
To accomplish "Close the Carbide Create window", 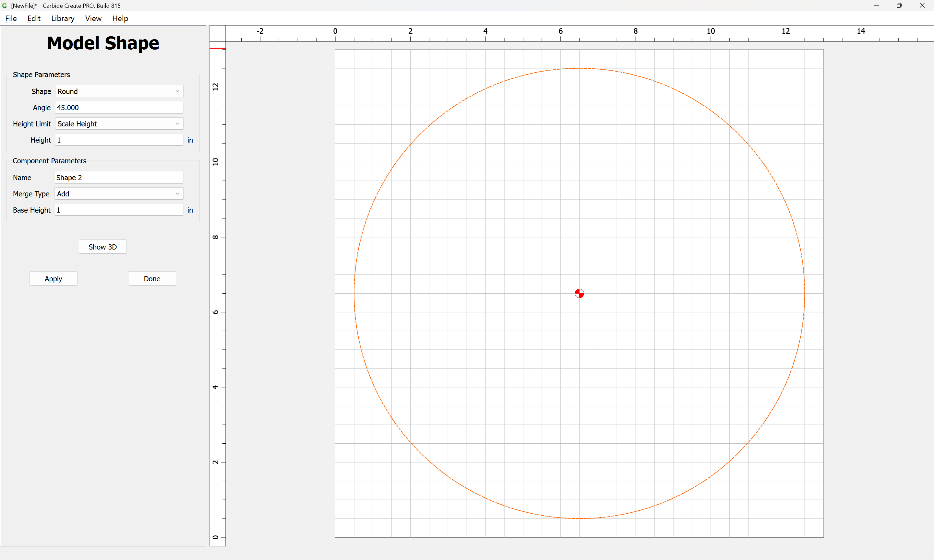I will coord(922,5).
